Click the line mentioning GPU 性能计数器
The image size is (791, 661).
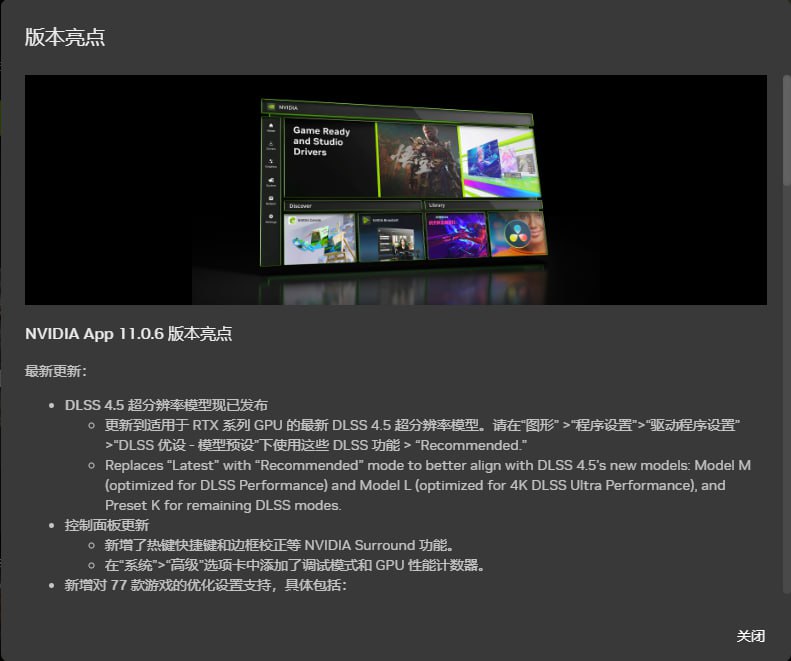[x=294, y=565]
